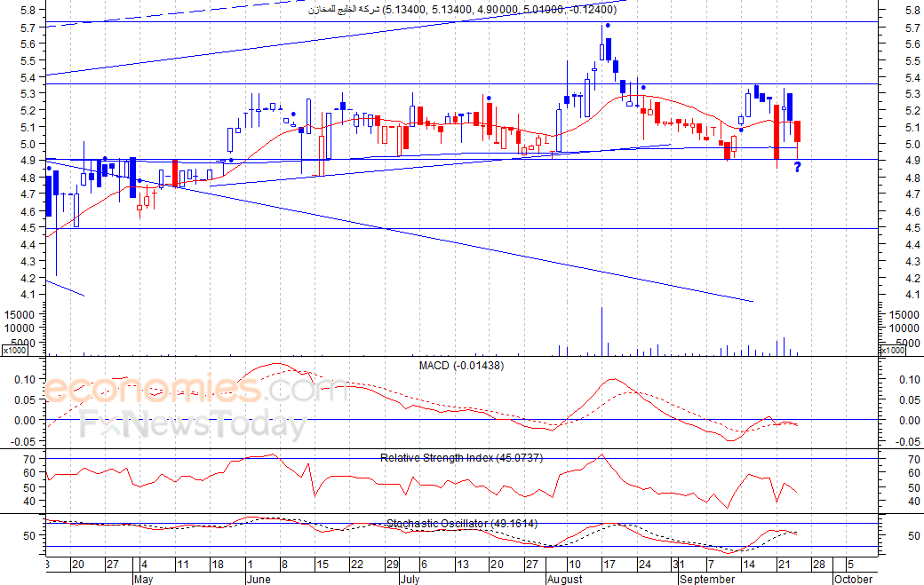Click the tallest volume bar in mid-August
Image resolution: width=924 pixels, height=585 pixels.
(x=601, y=331)
